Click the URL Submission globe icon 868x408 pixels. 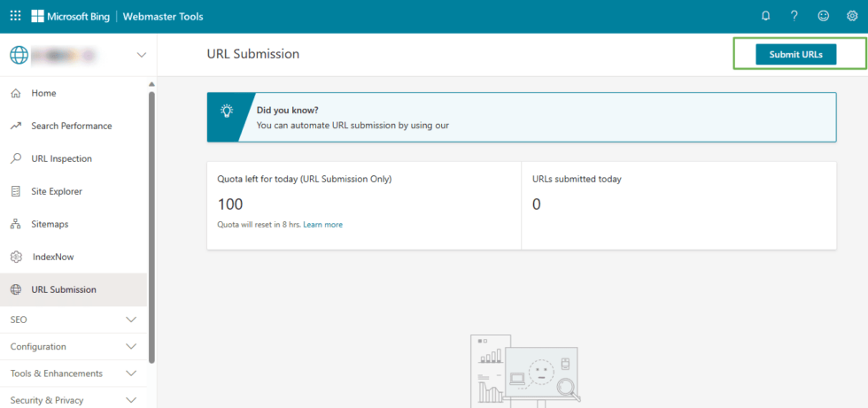pos(16,289)
